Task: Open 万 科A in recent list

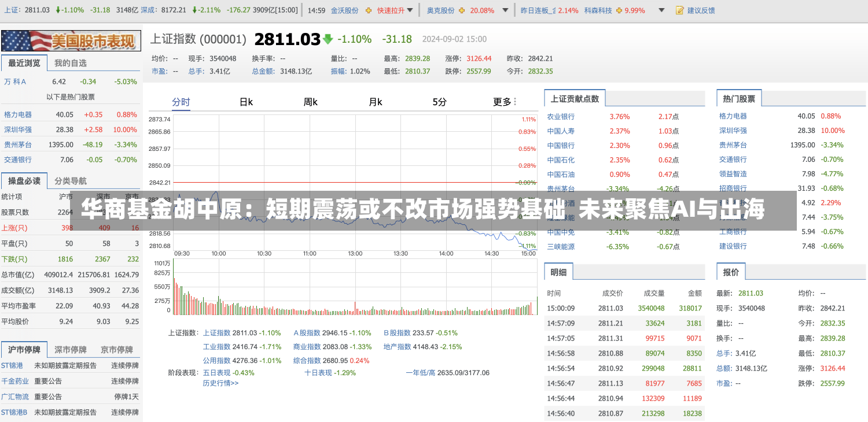Action: coord(15,82)
